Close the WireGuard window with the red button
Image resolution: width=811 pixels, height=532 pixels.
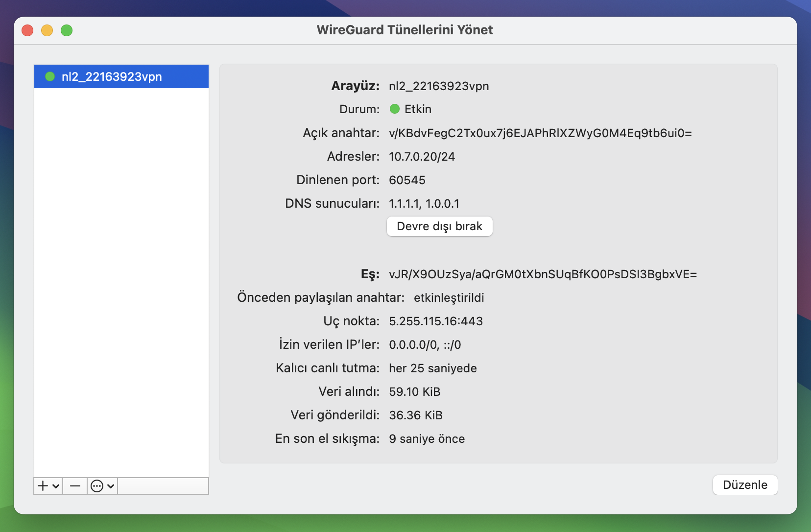[x=27, y=30]
